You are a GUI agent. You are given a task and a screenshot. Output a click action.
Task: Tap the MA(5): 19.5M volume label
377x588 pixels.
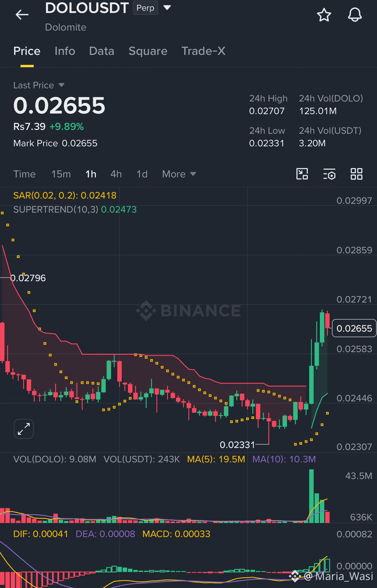pos(216,459)
